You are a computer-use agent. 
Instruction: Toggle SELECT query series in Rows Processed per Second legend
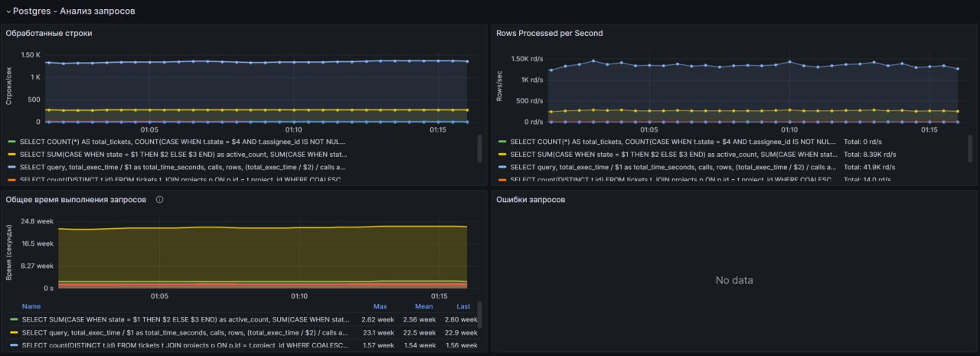pos(673,167)
